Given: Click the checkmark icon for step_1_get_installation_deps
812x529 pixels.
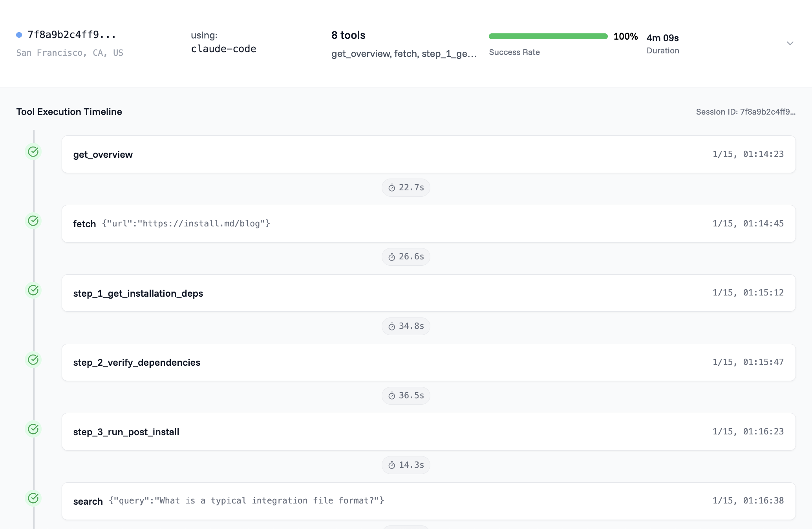Looking at the screenshot, I should 33,290.
